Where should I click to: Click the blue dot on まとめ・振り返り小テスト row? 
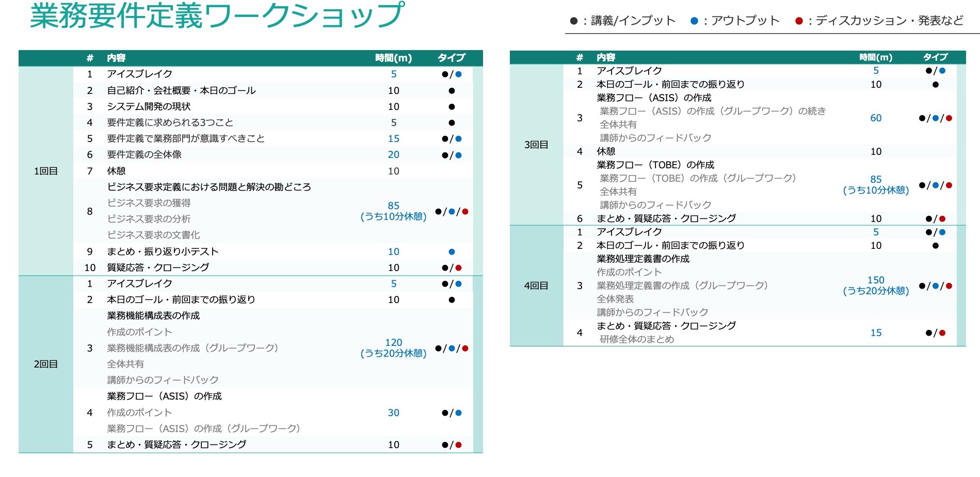452,251
